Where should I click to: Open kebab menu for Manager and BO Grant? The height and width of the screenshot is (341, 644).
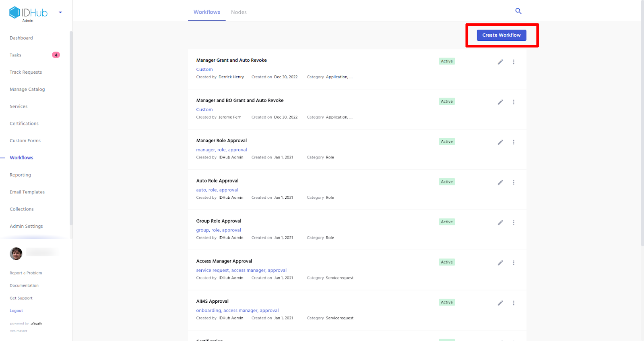514,102
